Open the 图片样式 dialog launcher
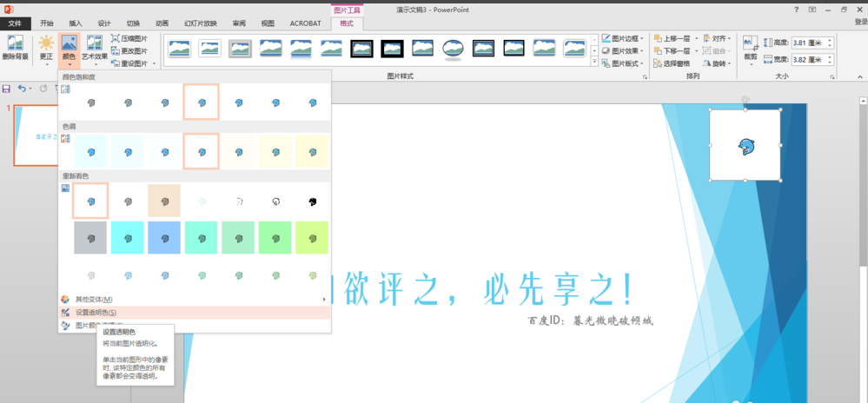Screen dimensions: 868x403 tap(645, 77)
